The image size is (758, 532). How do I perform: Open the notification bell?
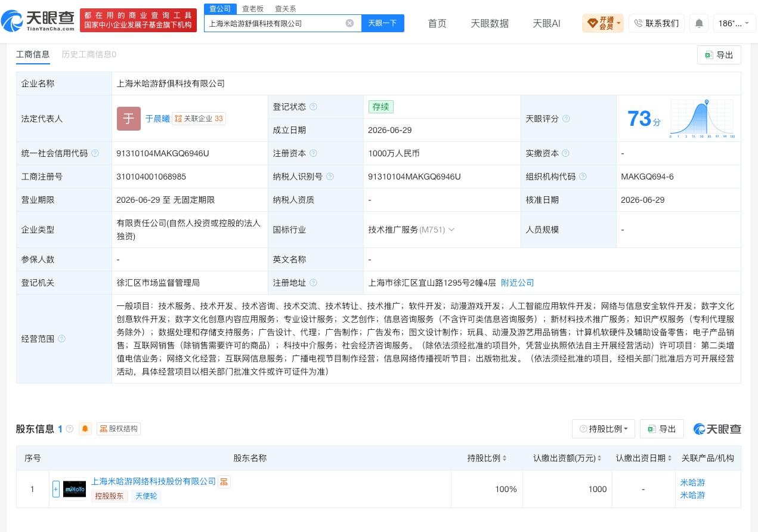pyautogui.click(x=699, y=23)
